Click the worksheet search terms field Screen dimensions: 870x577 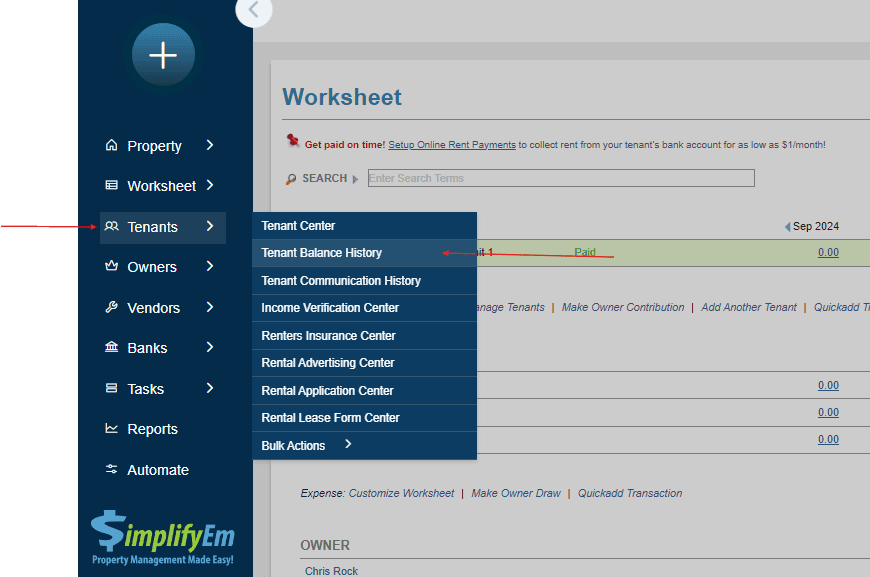tap(560, 178)
